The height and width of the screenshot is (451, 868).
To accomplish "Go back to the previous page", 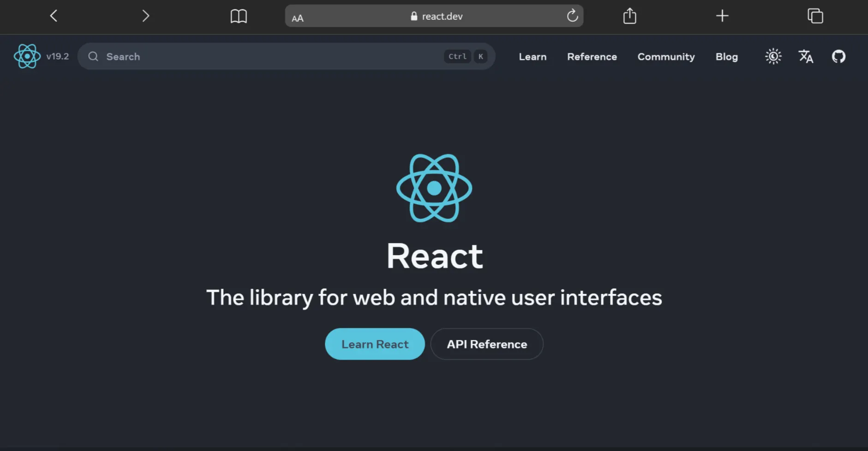I will 53,16.
